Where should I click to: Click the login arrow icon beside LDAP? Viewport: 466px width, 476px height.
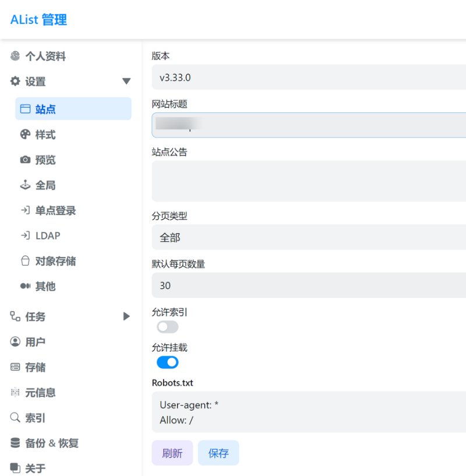(x=25, y=235)
